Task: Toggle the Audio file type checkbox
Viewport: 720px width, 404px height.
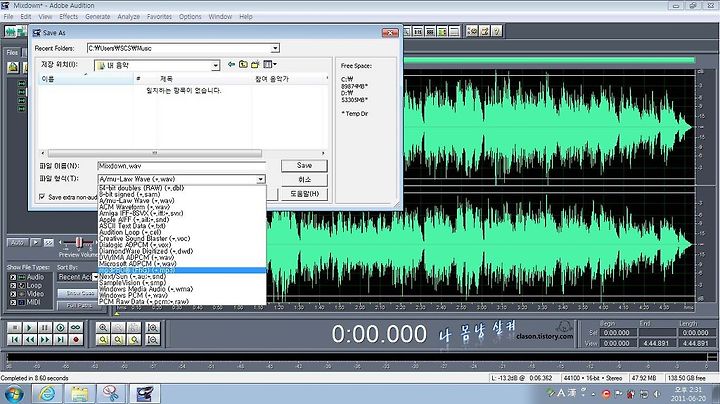Action: pos(13,277)
